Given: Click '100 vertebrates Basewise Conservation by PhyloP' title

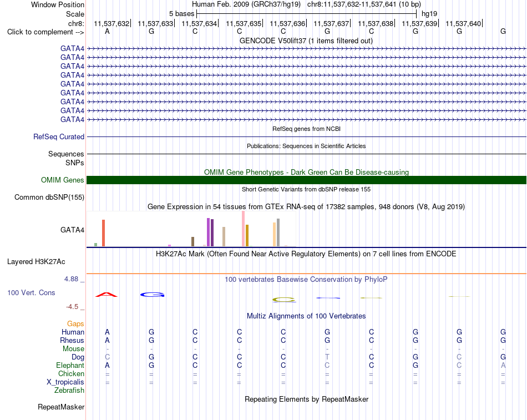Looking at the screenshot, I should 306,280.
